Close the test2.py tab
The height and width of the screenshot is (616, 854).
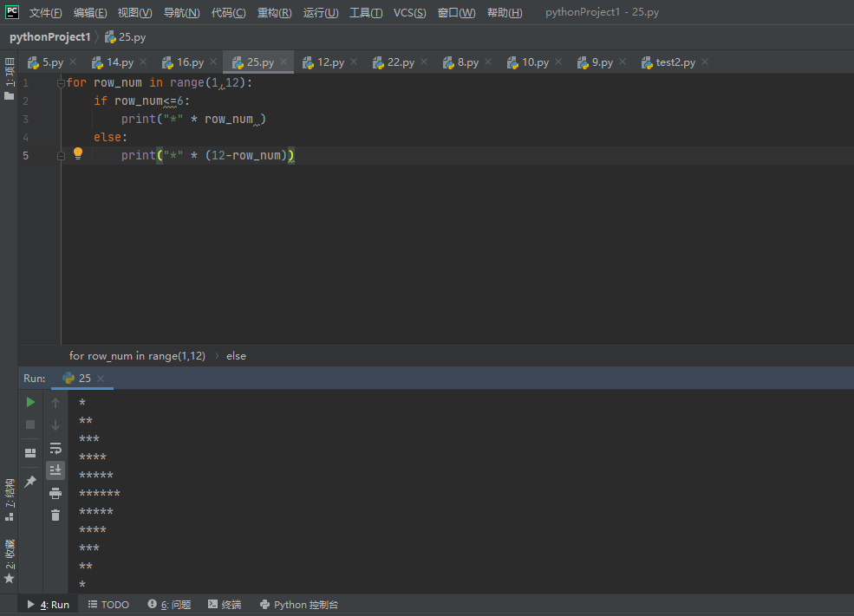(705, 62)
